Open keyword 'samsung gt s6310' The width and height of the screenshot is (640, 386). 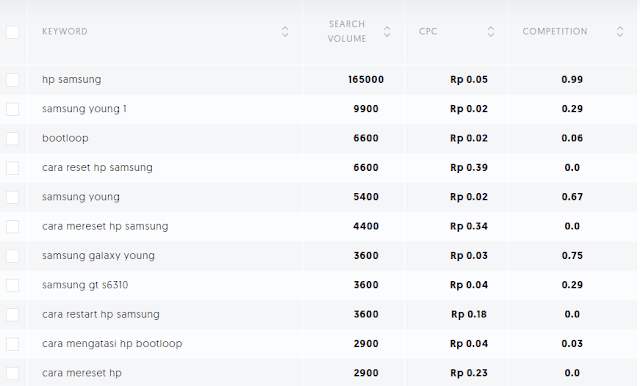(x=85, y=285)
